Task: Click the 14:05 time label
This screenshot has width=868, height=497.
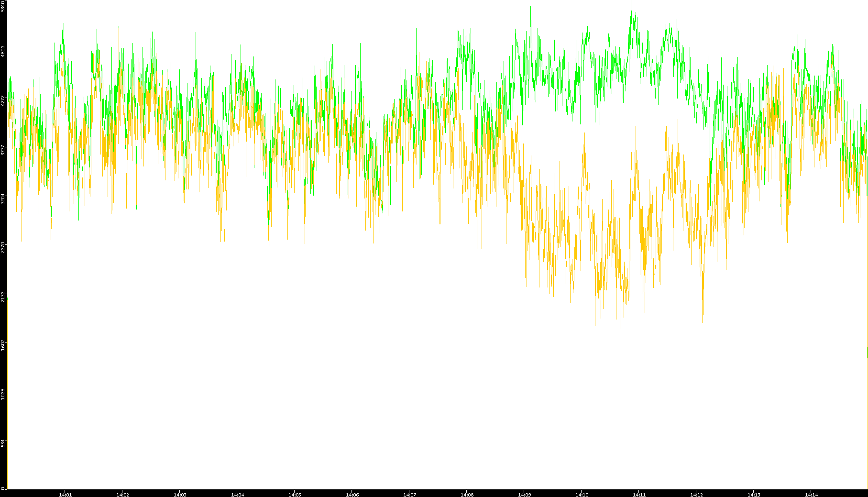Action: pos(295,495)
